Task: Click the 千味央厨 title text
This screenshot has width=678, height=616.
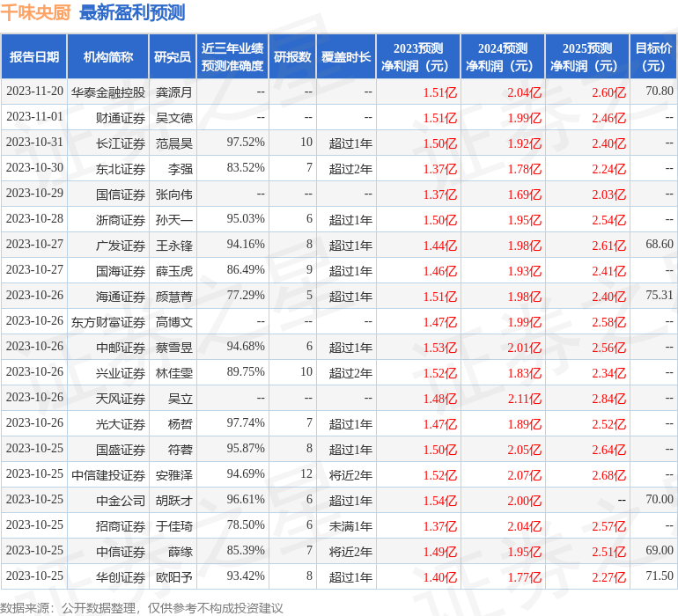Action: 35,12
